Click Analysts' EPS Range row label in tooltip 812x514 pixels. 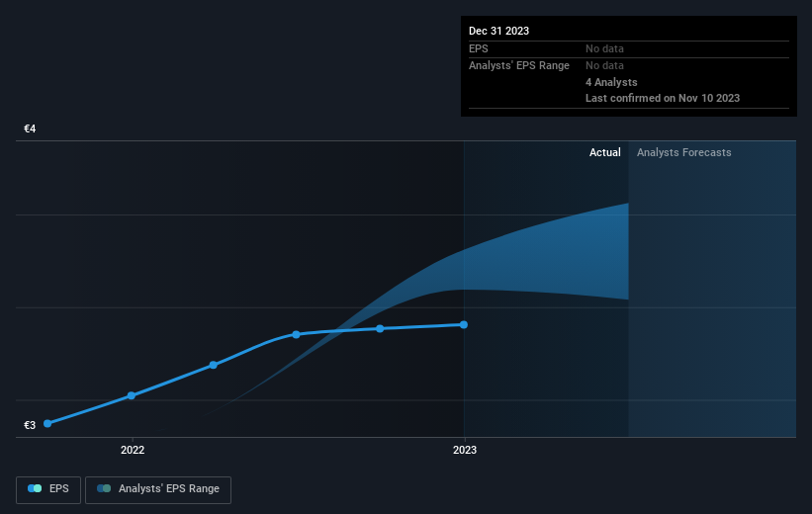coord(519,65)
